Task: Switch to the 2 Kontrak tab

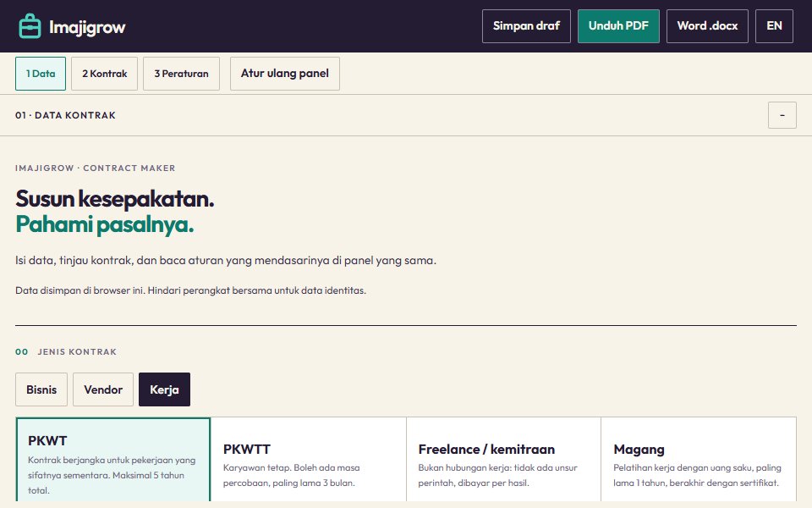Action: 104,74
